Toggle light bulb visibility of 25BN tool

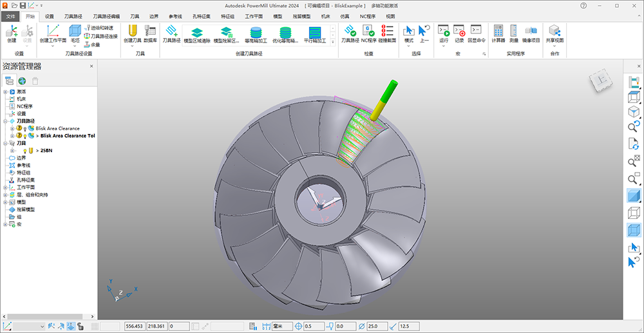point(24,150)
